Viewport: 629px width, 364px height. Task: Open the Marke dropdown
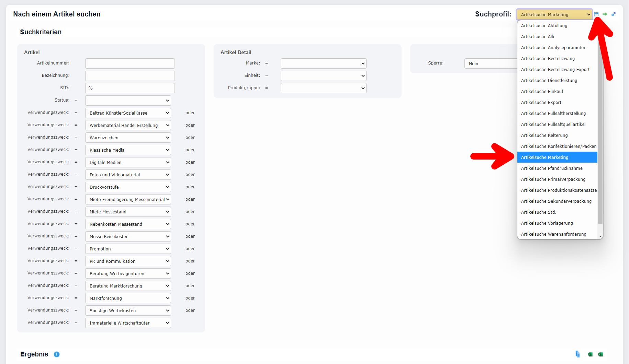click(x=323, y=63)
